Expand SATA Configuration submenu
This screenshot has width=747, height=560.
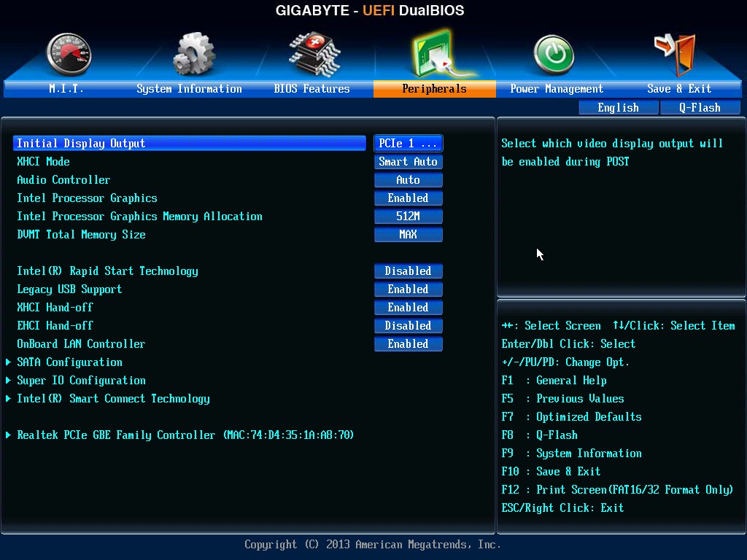(69, 362)
